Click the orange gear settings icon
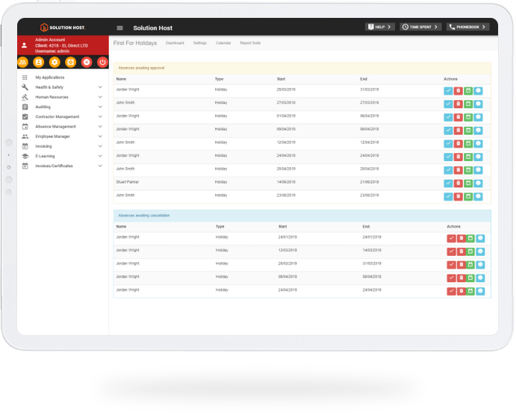This screenshot has height=420, width=516. click(x=55, y=62)
